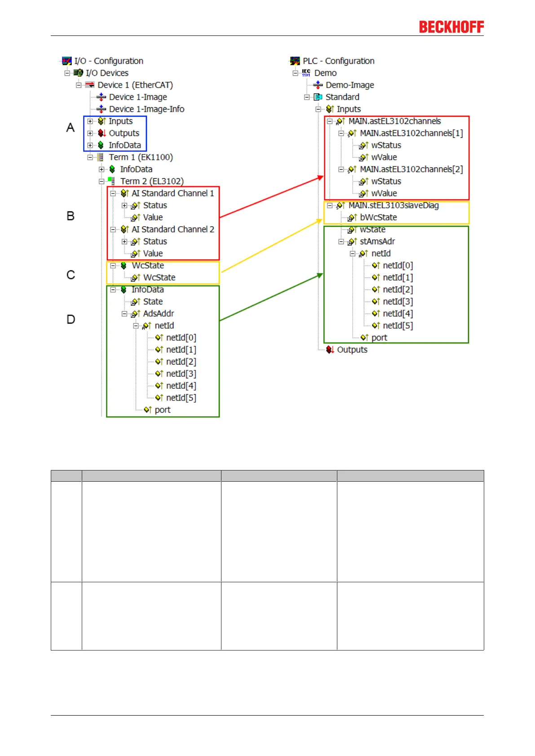Click the PLC - Configuration icon
The height and width of the screenshot is (756, 535).
coord(295,61)
